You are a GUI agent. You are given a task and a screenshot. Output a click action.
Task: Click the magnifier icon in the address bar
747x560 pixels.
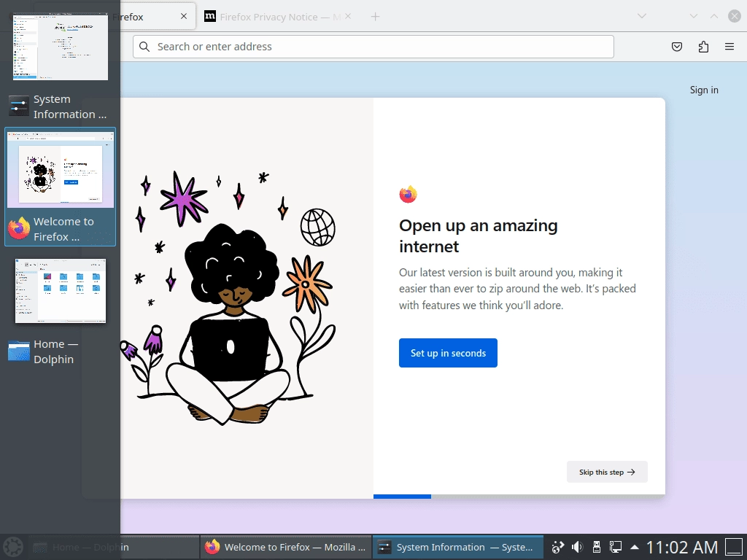click(144, 47)
